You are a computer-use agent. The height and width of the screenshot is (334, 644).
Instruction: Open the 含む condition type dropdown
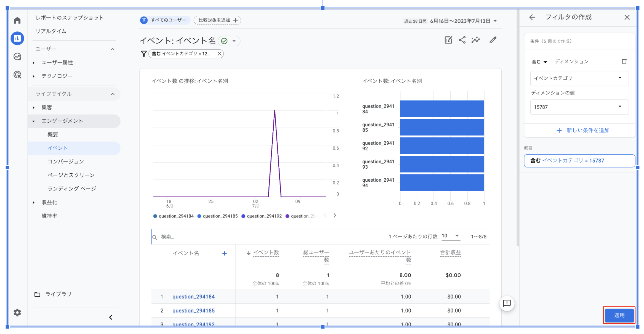pyautogui.click(x=539, y=62)
